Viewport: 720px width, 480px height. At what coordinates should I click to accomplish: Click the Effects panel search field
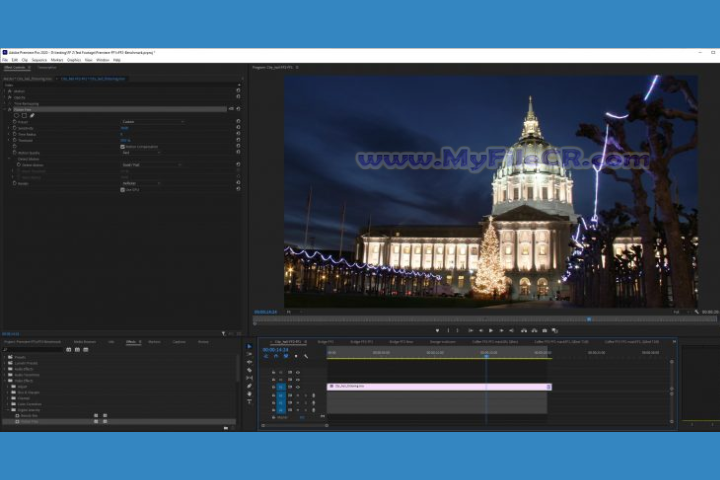[x=33, y=350]
